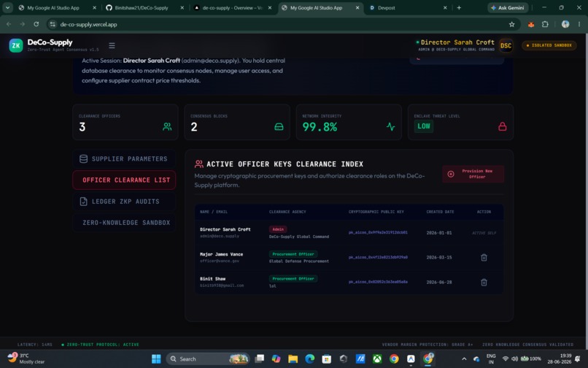Click the 2026-03-15 created date
Viewport: 588px width, 368px height.
(x=438, y=258)
